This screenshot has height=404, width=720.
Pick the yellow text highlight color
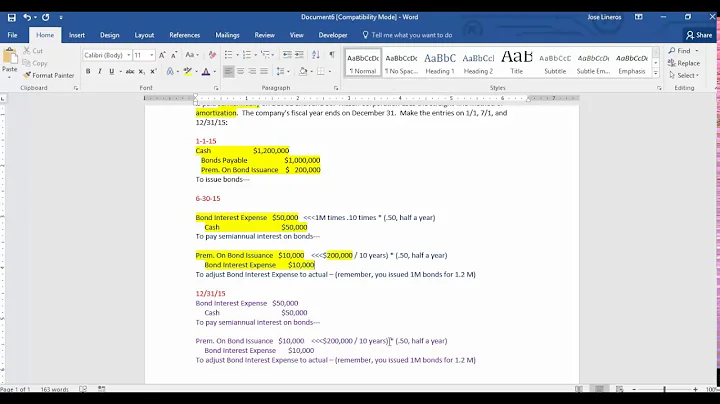[188, 72]
